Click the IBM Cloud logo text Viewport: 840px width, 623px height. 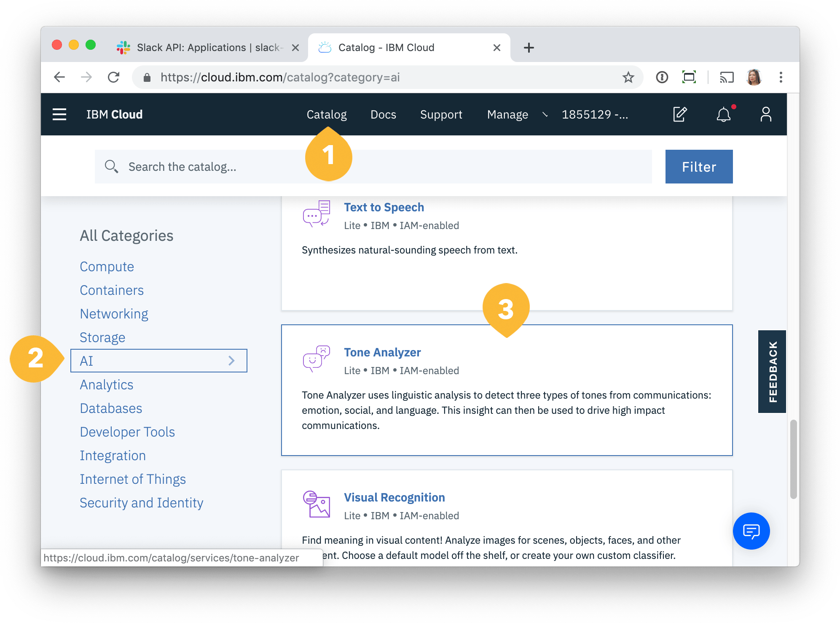coord(114,114)
